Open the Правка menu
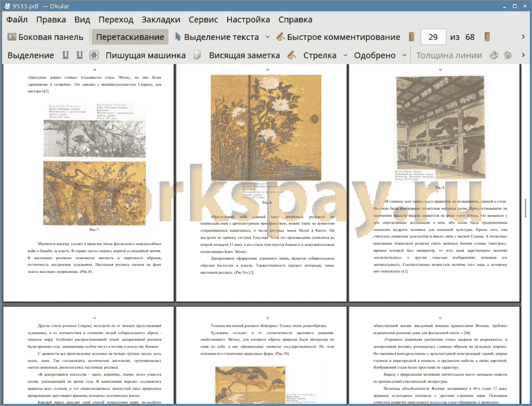 (51, 20)
